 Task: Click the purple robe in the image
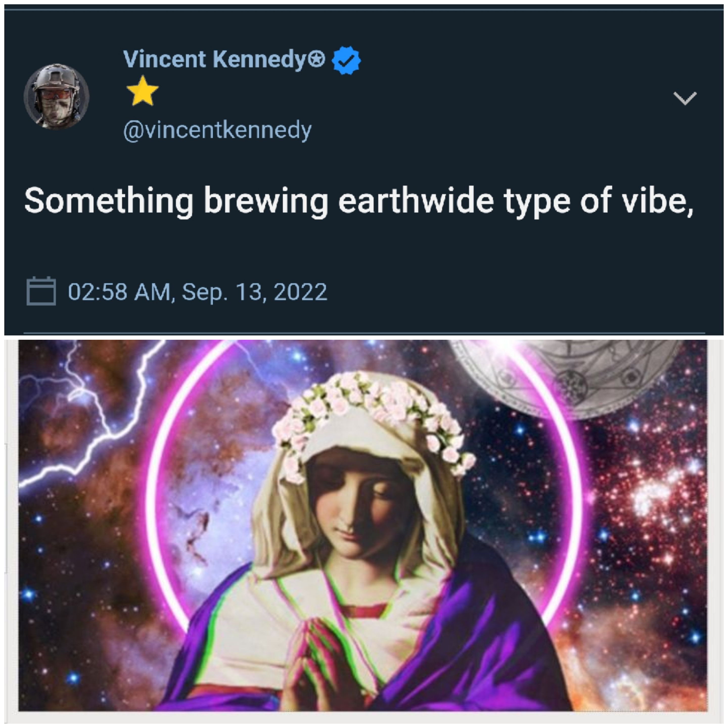(x=490, y=648)
